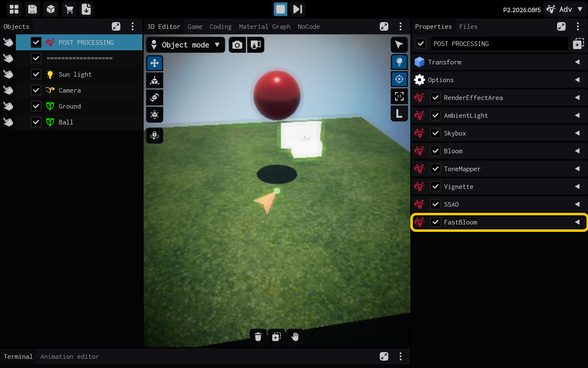Stop the running scene
This screenshot has width=588, height=368.
pos(281,9)
